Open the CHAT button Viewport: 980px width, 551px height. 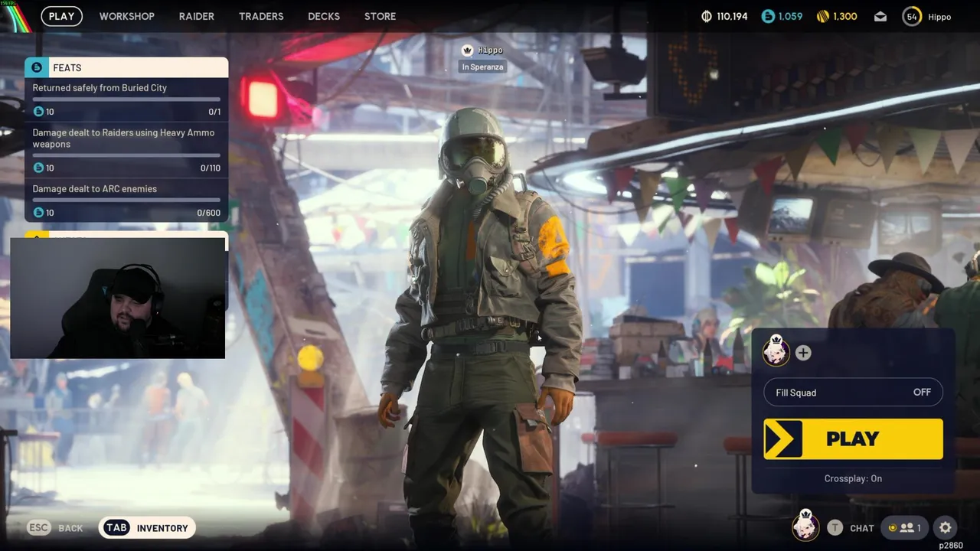[x=862, y=528]
